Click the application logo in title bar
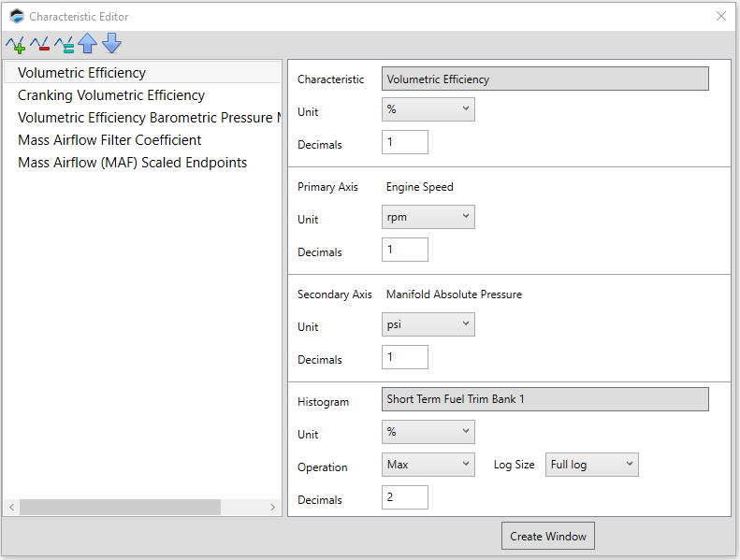The image size is (740, 560). coord(16,16)
